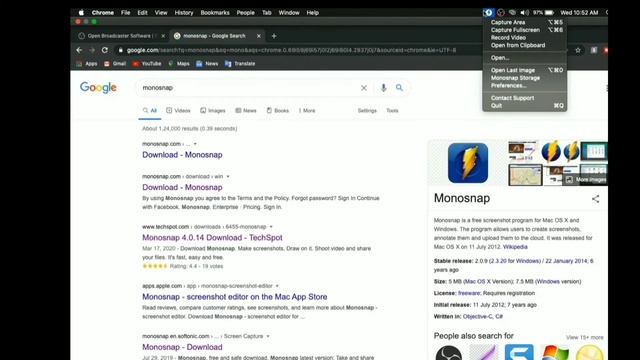
Task: Open a new tab with plus icon
Action: [x=274, y=36]
